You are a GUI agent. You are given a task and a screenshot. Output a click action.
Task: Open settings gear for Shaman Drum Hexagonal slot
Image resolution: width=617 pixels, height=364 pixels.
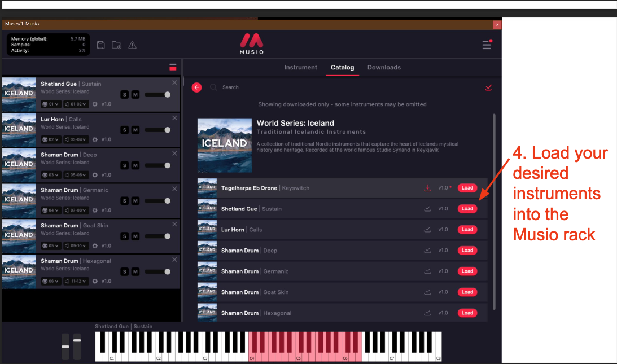(95, 282)
